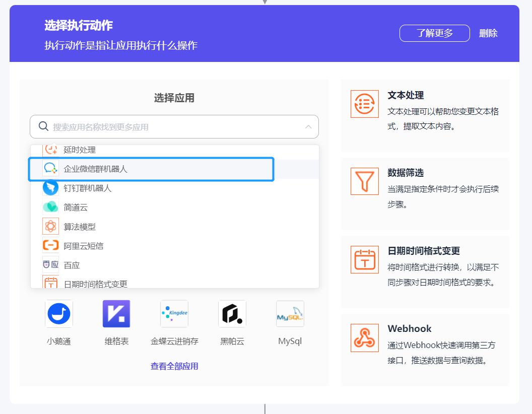Select 延时处理 from the list

tap(175, 150)
